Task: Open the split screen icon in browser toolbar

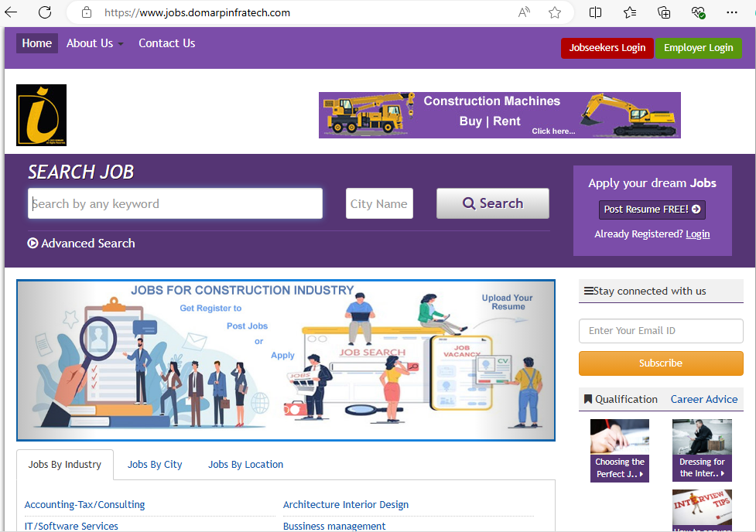Action: (595, 12)
